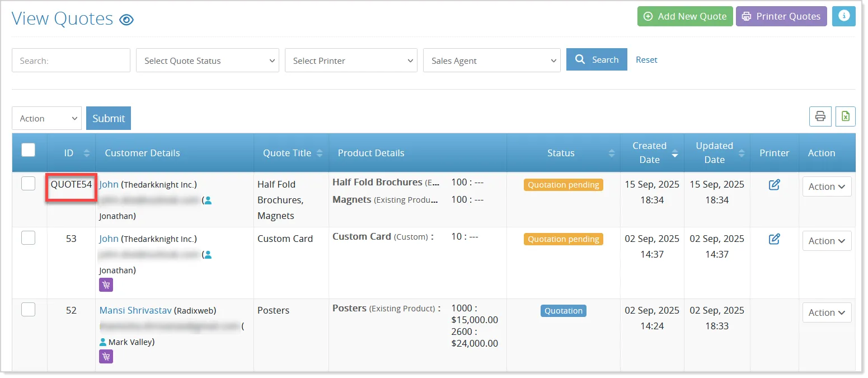Open the Sales Agent dropdown

click(492, 60)
